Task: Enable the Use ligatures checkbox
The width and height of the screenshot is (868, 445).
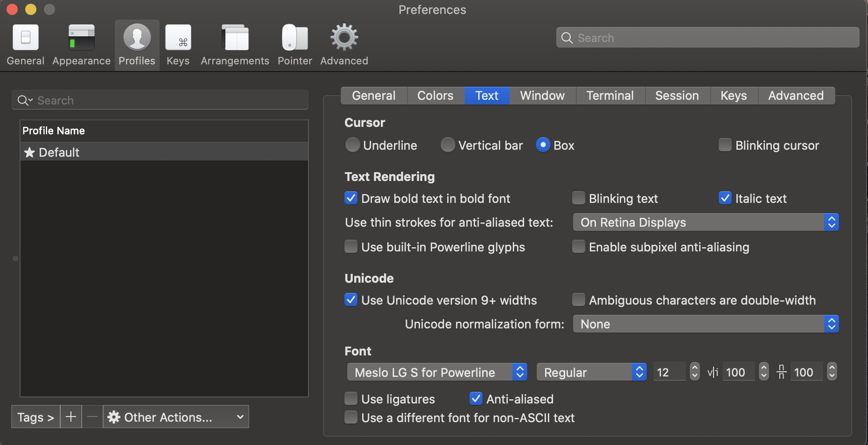Action: [x=351, y=399]
